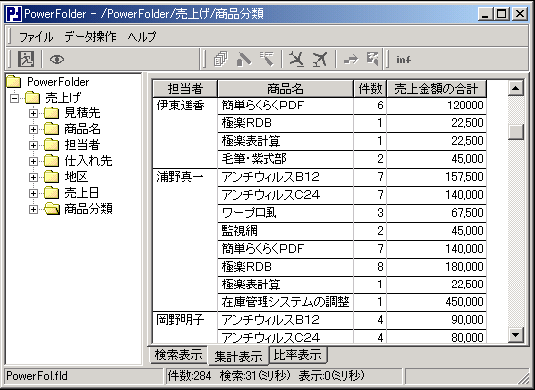535x390 pixels.
Task: Click the 450,000 amount cell
Action: point(436,302)
